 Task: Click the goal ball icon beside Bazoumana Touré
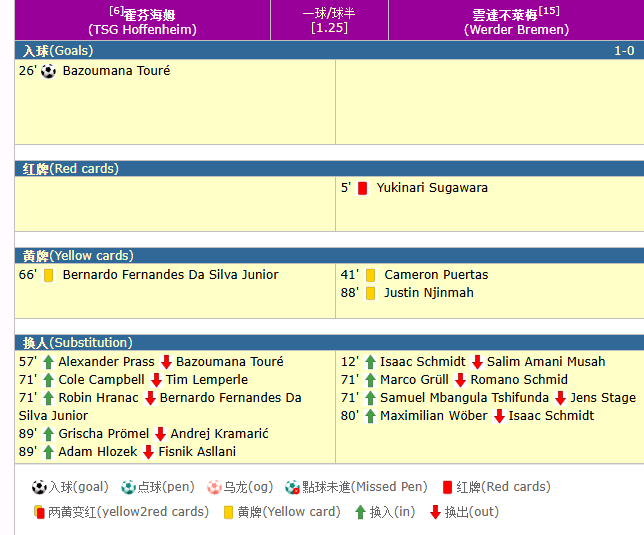pos(48,71)
